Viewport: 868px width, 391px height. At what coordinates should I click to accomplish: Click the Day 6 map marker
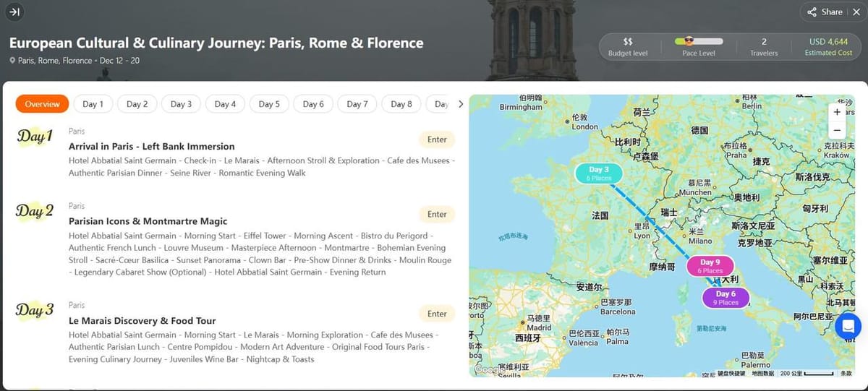[725, 298]
